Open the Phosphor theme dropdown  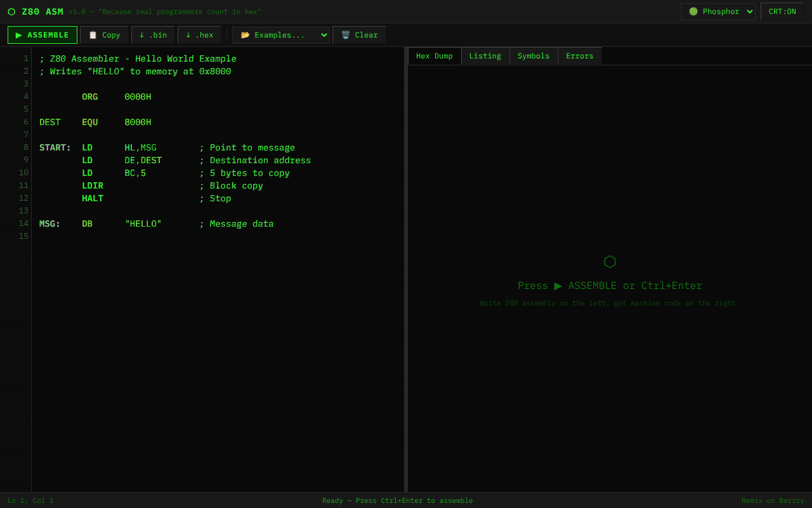(718, 11)
